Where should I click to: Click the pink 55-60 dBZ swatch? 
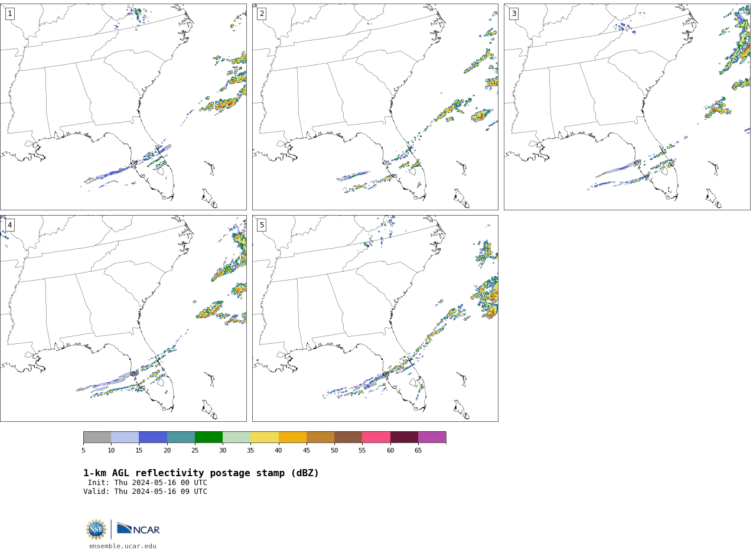376,437
